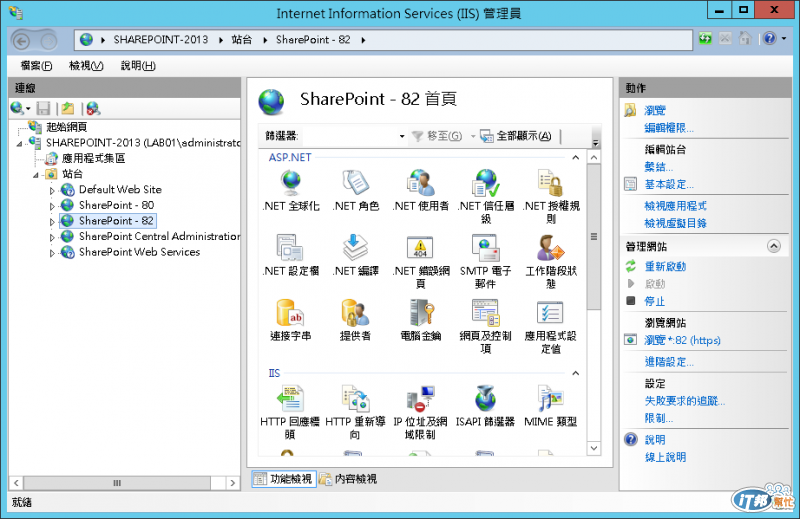
Task: Click 瀏覽 *:82 (https) link
Action: coord(683,340)
